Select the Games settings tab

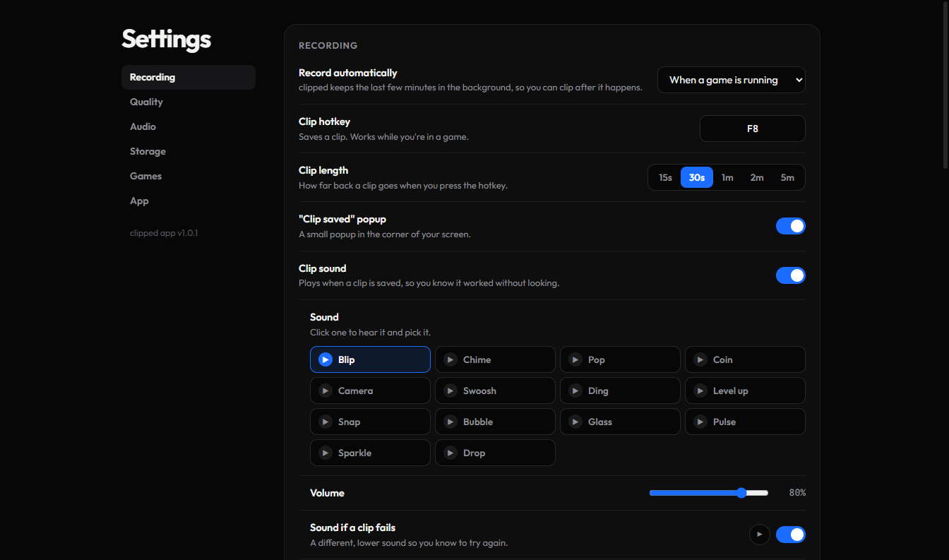[x=189, y=176]
